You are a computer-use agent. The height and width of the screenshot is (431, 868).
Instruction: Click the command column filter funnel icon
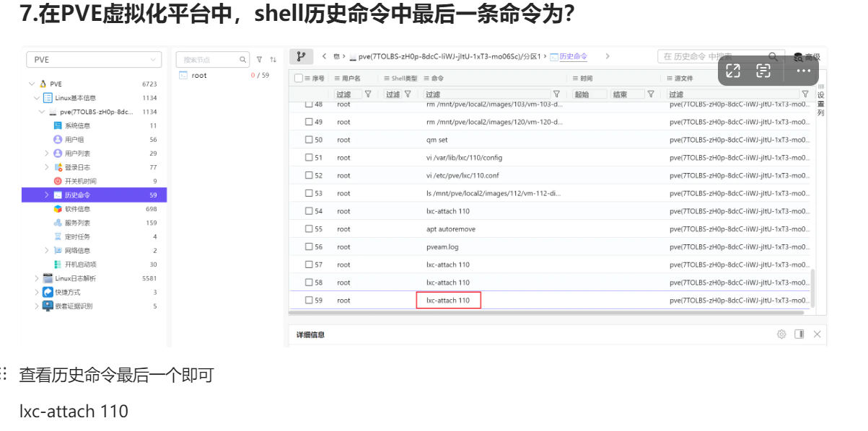coord(556,94)
